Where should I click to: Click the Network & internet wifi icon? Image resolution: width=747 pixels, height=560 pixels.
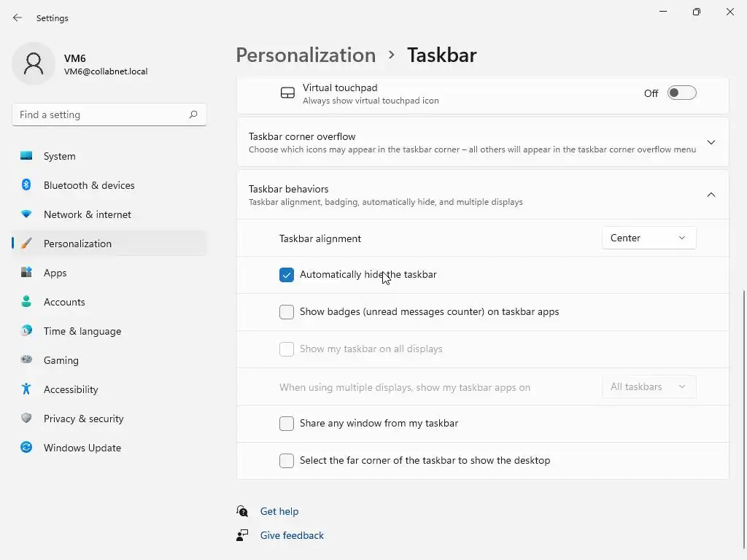tap(26, 214)
